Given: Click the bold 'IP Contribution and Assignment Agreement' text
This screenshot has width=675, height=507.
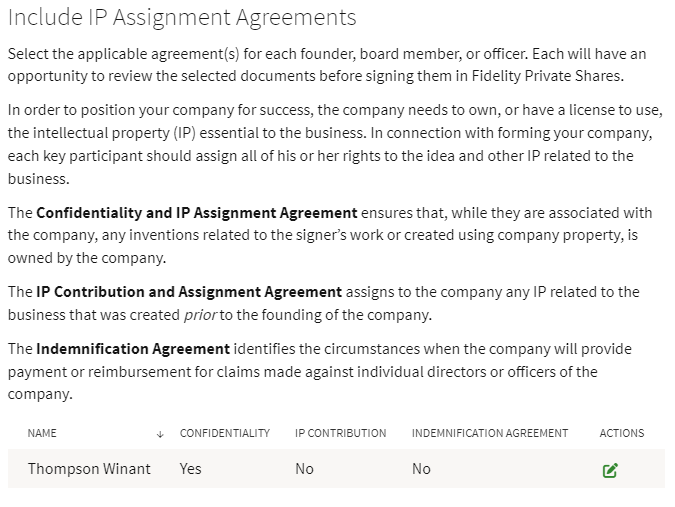Looking at the screenshot, I should 189,292.
